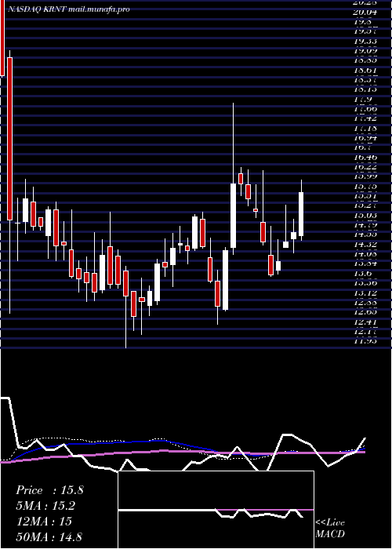
Task: Click the '5MA : 15.2' value
Action: [45, 505]
